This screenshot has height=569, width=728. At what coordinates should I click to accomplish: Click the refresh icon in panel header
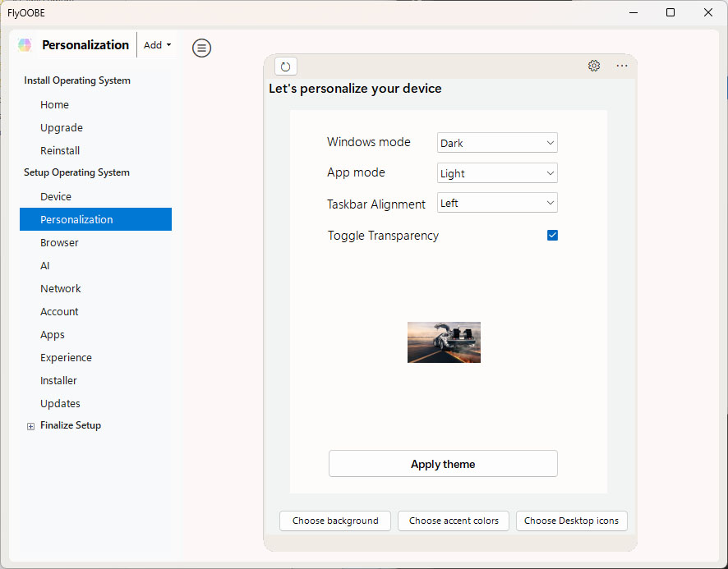pos(285,67)
